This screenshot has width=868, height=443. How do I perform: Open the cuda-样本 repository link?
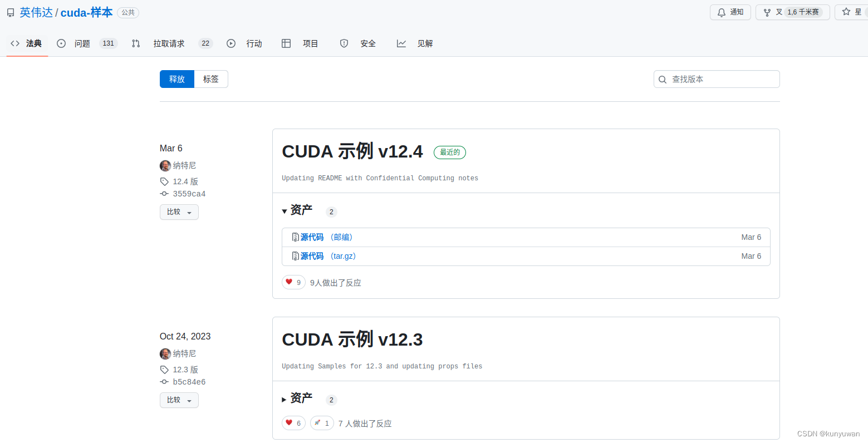click(86, 12)
